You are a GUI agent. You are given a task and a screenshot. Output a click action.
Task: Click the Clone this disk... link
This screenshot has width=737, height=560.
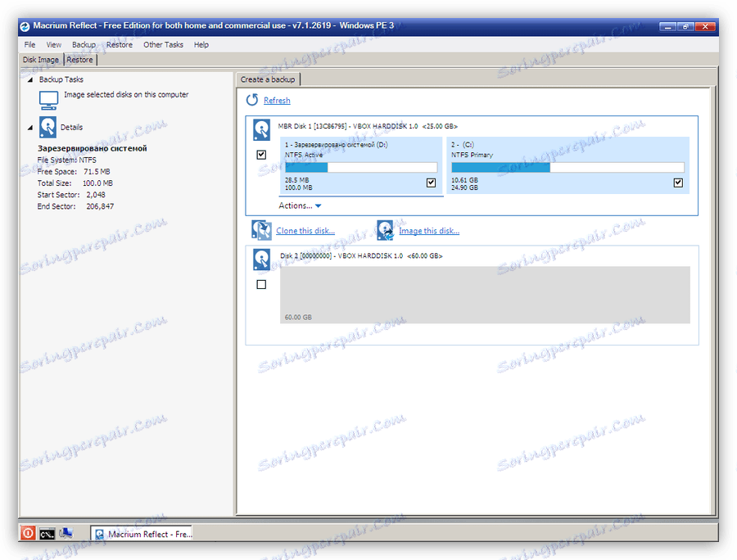coord(305,231)
